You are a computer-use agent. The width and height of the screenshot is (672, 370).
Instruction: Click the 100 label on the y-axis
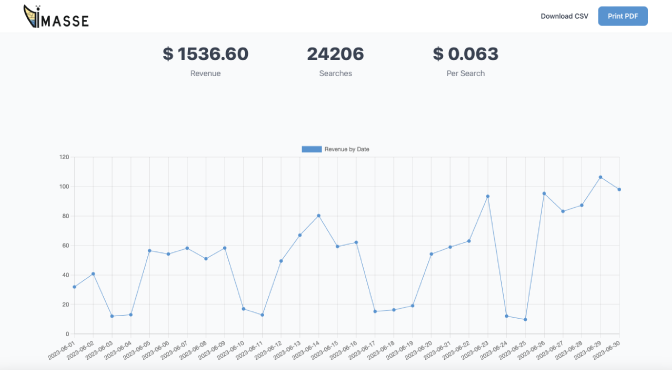coord(64,187)
